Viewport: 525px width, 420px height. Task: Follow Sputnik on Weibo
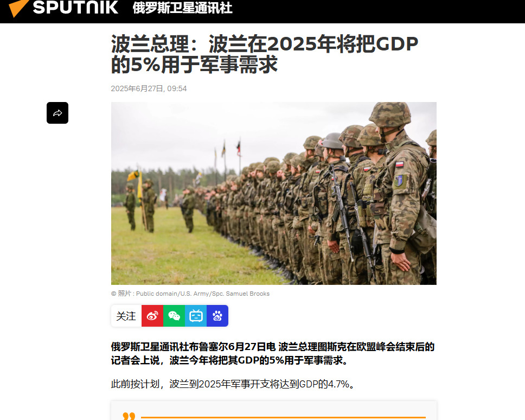pyautogui.click(x=152, y=316)
